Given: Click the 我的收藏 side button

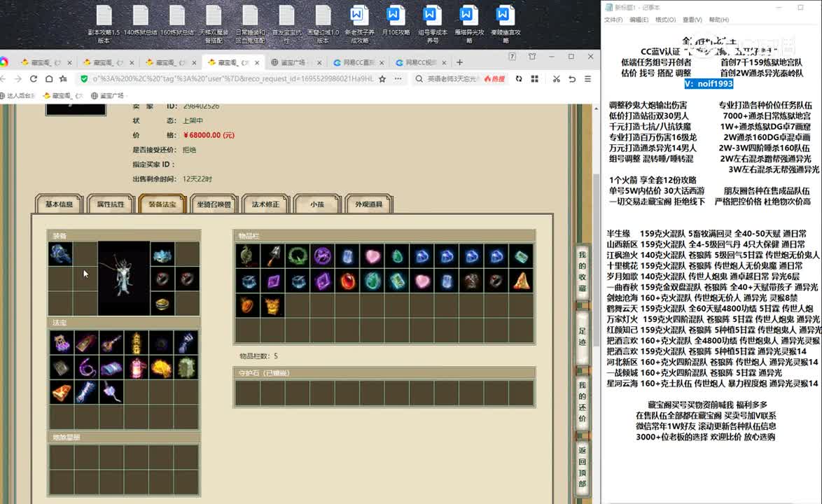Looking at the screenshot, I should 582,272.
